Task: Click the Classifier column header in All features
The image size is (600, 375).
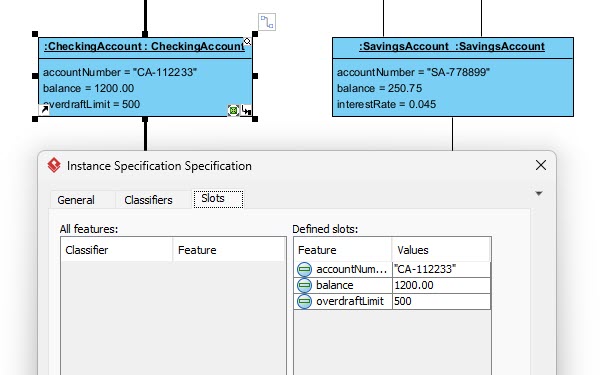Action: (116, 250)
